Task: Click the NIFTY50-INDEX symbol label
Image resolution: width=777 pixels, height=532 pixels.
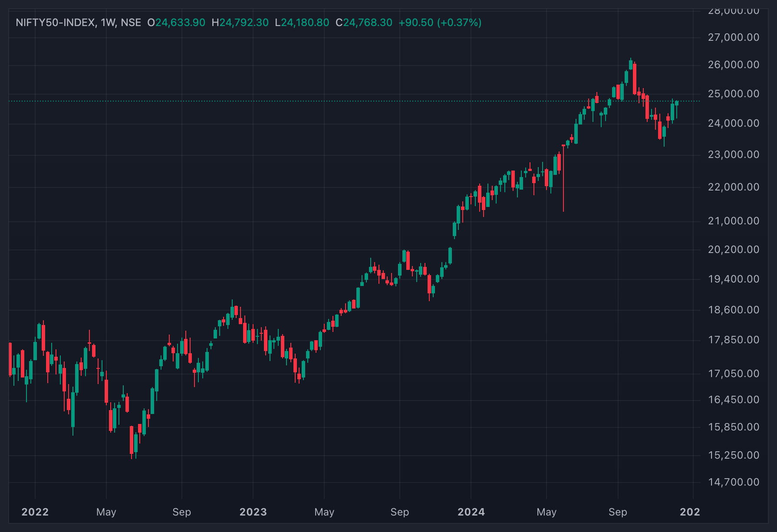Action: tap(56, 23)
